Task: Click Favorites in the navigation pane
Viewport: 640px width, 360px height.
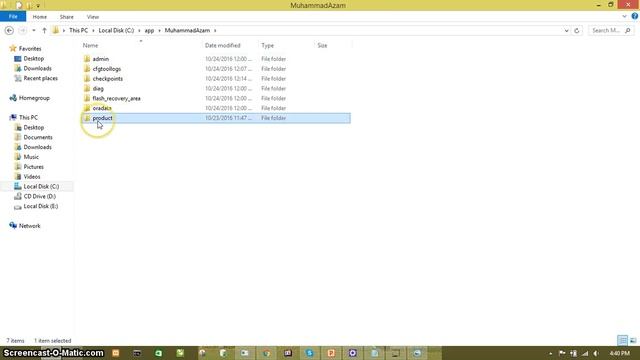Action: [30, 49]
